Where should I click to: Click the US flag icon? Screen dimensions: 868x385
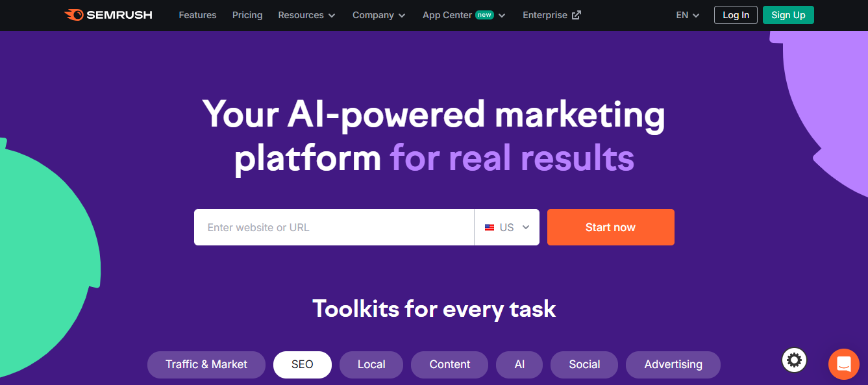click(490, 228)
